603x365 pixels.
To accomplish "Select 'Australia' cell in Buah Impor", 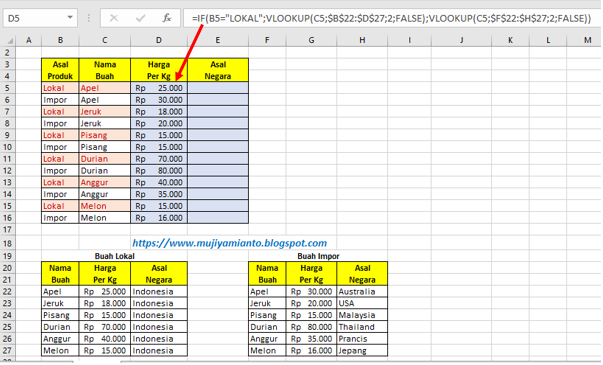I will (x=362, y=292).
